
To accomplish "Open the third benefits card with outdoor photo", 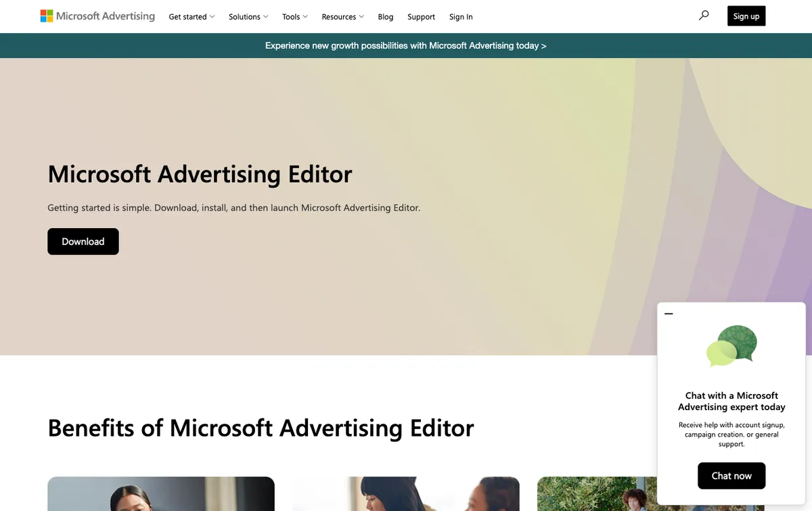I will click(597, 493).
